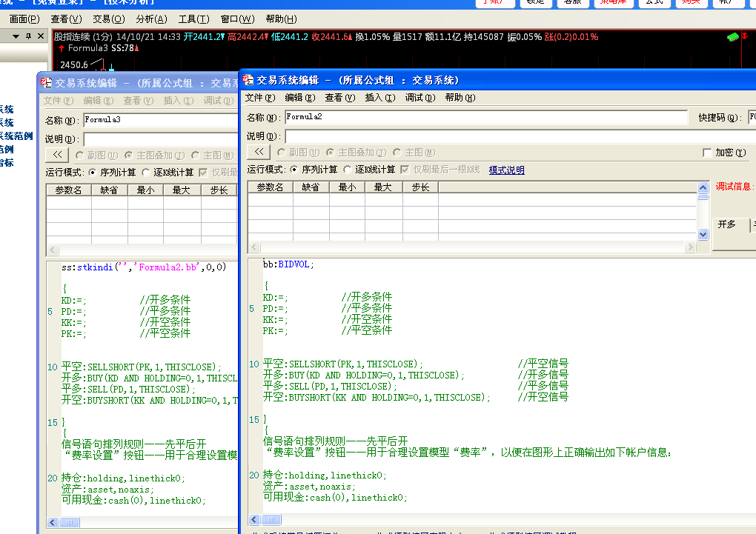Open the 查看(V) main menu
Viewport: 756px width, 534px height.
(67, 19)
